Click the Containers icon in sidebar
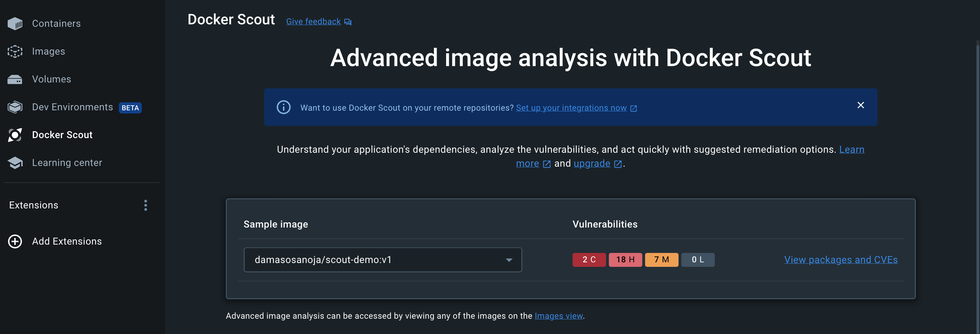980x334 pixels. pyautogui.click(x=15, y=24)
